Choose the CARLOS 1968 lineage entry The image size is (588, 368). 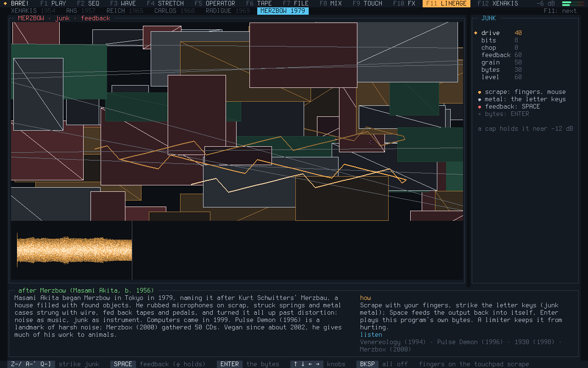(x=175, y=11)
